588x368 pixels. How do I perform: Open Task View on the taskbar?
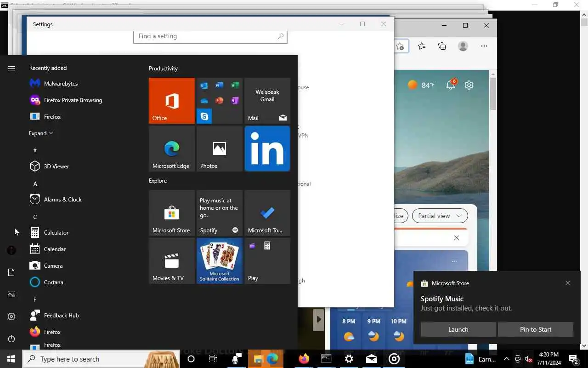[x=213, y=359]
